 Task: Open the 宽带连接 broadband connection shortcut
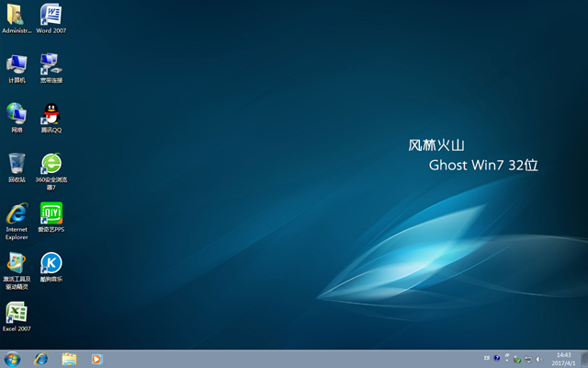click(x=51, y=64)
